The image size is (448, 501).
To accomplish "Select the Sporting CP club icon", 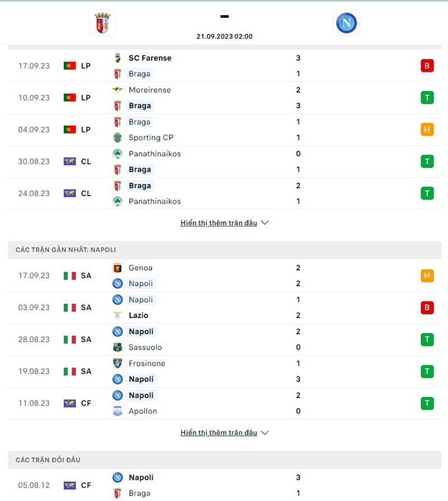I will point(119,137).
